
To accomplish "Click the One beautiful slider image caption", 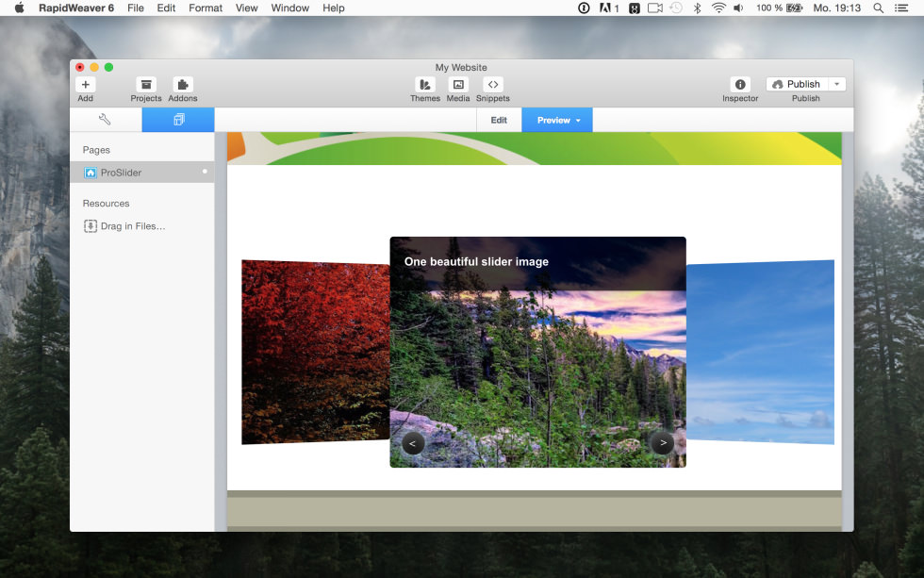I will (x=476, y=261).
